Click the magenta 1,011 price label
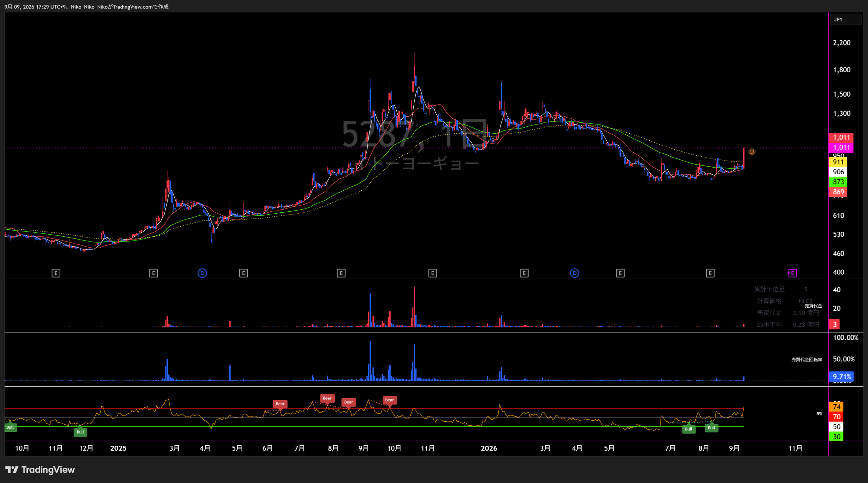Screen dimensions: 868x483 coord(841,148)
